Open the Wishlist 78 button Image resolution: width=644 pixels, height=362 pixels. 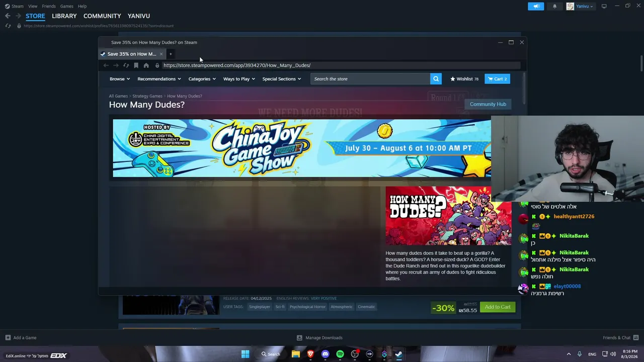click(x=464, y=79)
